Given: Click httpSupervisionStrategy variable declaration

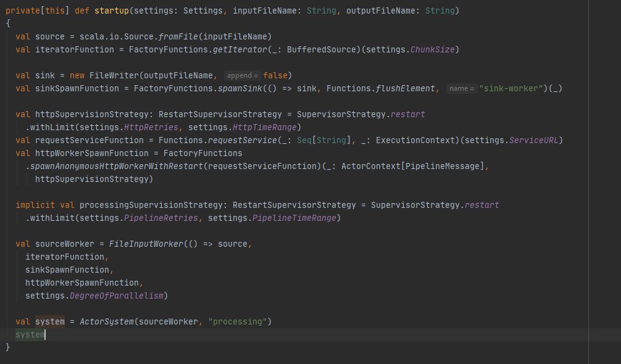Looking at the screenshot, I should 91,114.
